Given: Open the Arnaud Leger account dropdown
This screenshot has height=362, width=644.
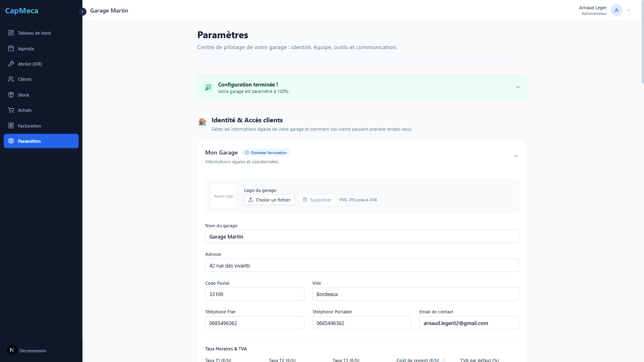Looking at the screenshot, I should (628, 10).
